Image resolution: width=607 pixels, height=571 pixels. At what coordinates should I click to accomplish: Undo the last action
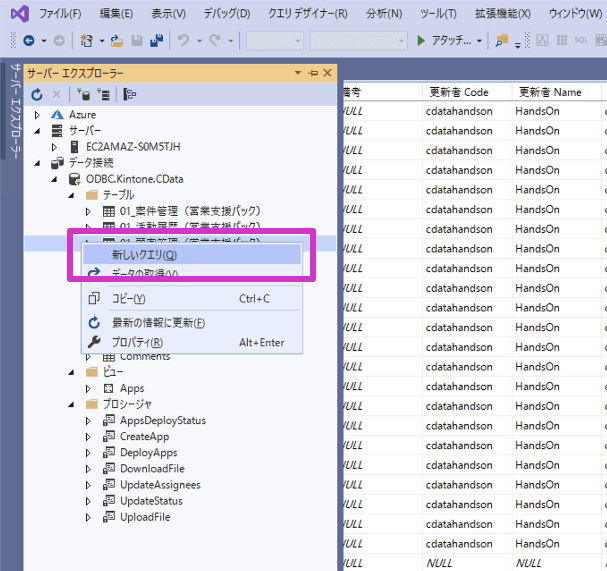[184, 40]
